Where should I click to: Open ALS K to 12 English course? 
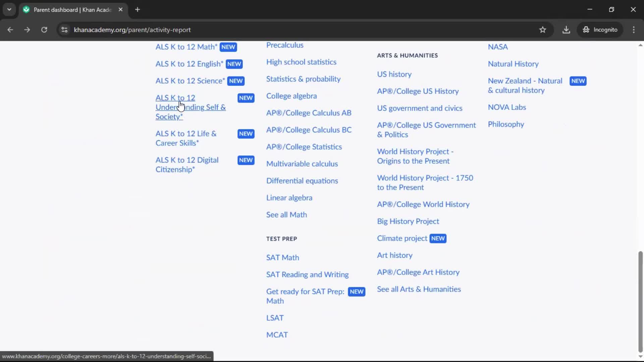coord(190,64)
